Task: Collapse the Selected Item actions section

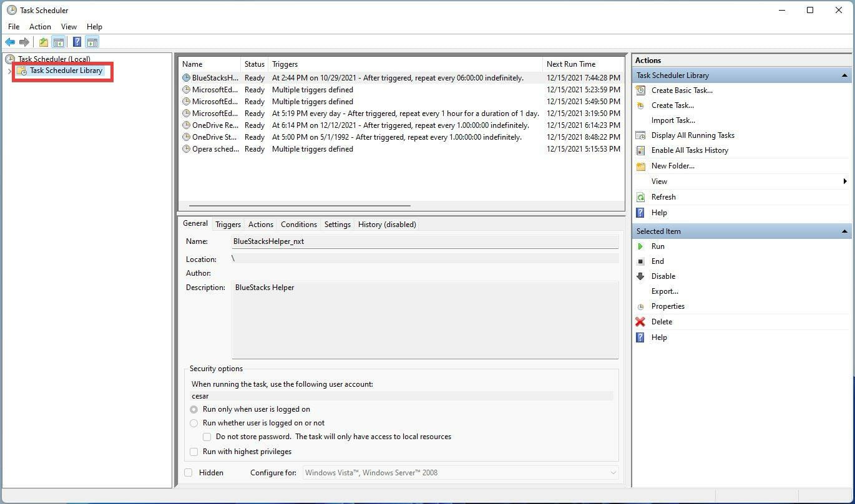Action: [844, 231]
